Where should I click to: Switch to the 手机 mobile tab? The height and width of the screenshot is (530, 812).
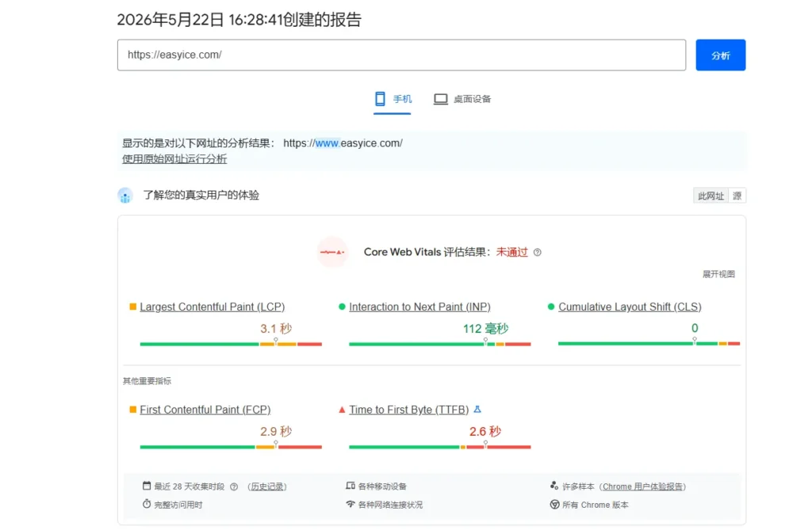(393, 99)
